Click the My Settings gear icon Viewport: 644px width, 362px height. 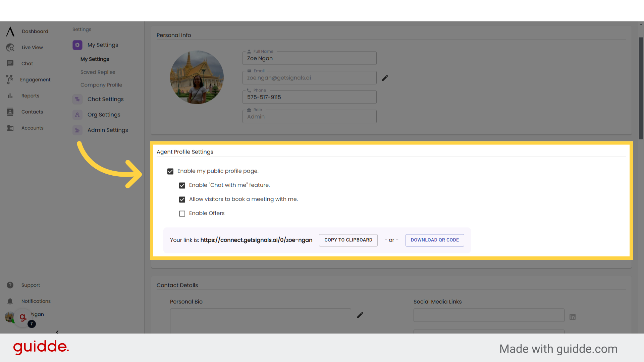tap(77, 45)
